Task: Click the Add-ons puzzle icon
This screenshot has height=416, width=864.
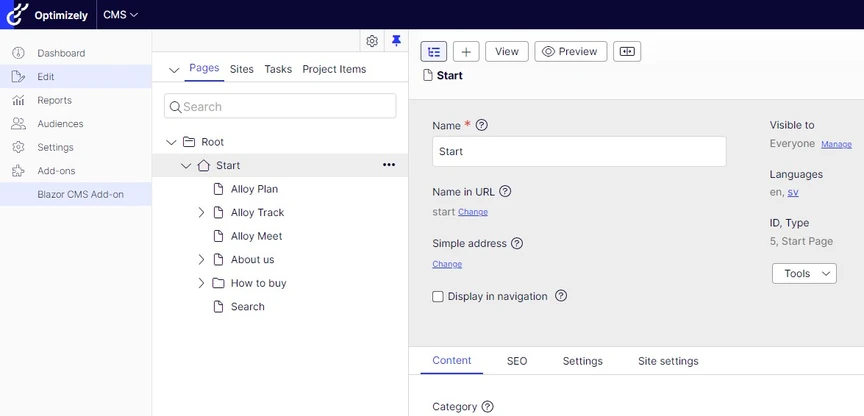Action: click(18, 171)
